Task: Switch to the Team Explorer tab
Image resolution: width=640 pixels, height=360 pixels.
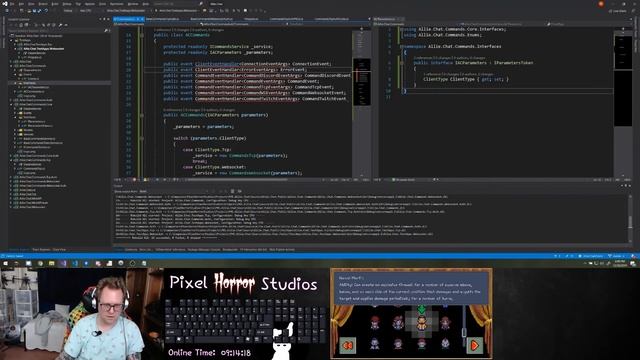Action: click(41, 249)
